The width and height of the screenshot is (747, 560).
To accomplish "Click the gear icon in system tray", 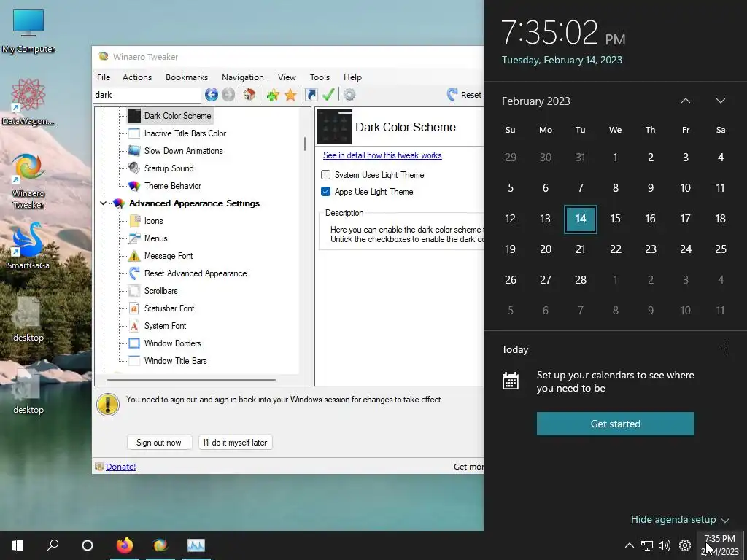I will coord(685,545).
